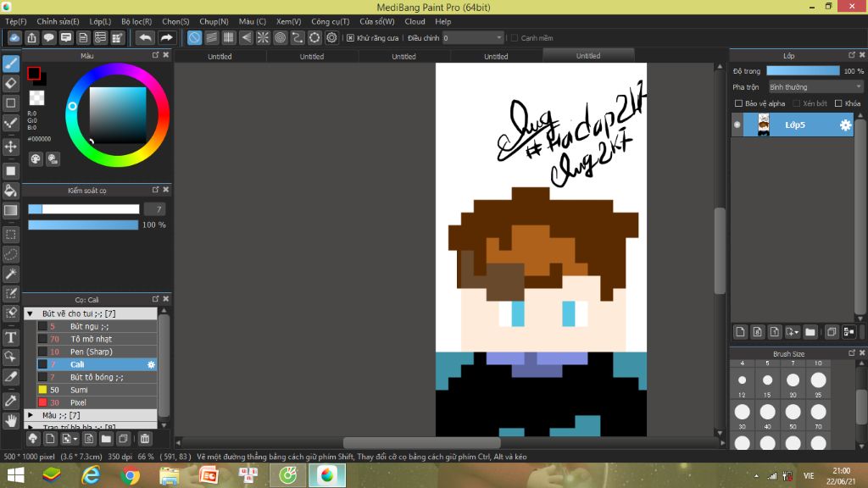
Task: Open Tệp(F) menu
Action: click(x=15, y=21)
